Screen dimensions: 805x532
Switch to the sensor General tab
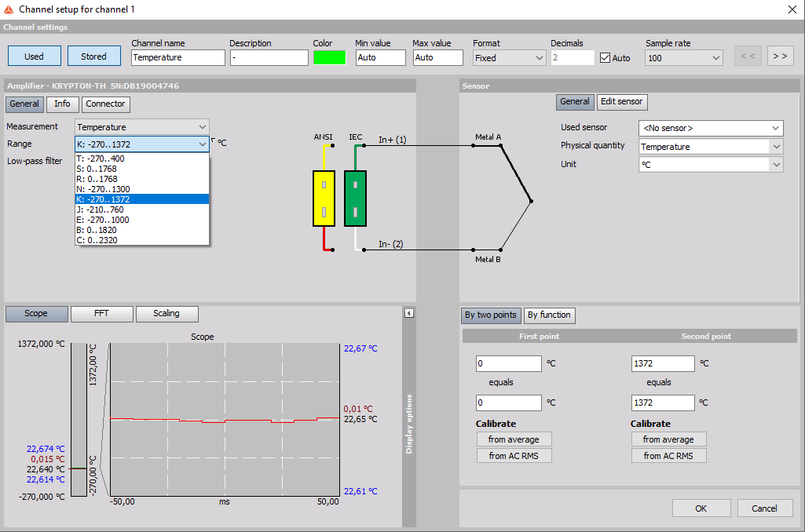point(575,101)
